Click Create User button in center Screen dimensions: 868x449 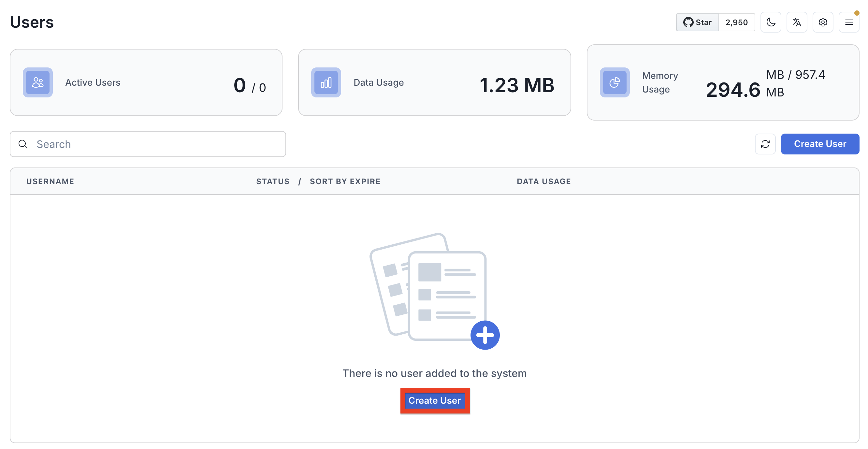tap(435, 400)
